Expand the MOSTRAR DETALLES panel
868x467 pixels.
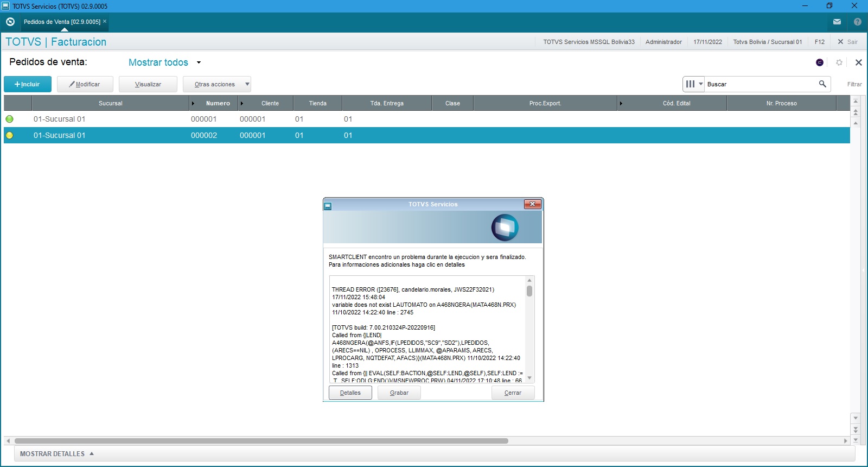57,454
